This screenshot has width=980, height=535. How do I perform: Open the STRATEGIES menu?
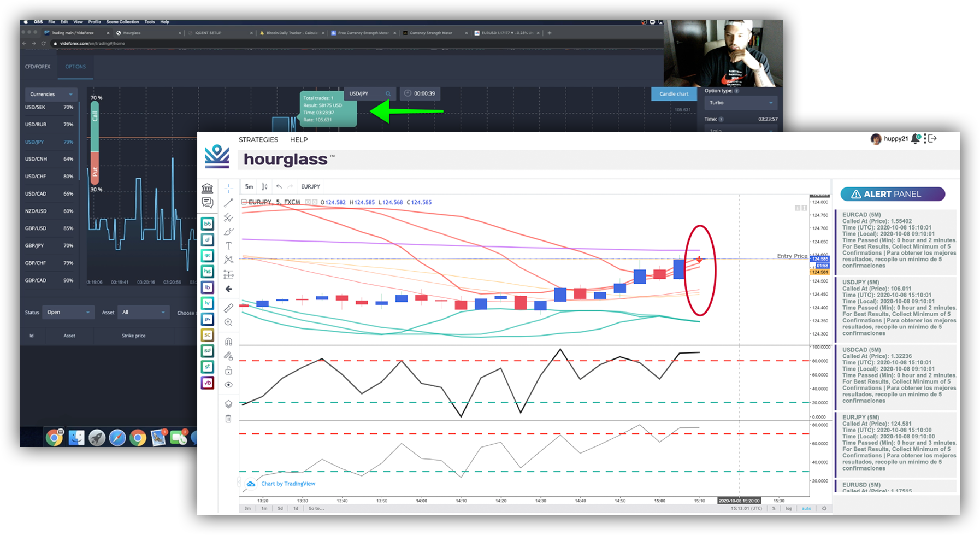click(x=258, y=140)
